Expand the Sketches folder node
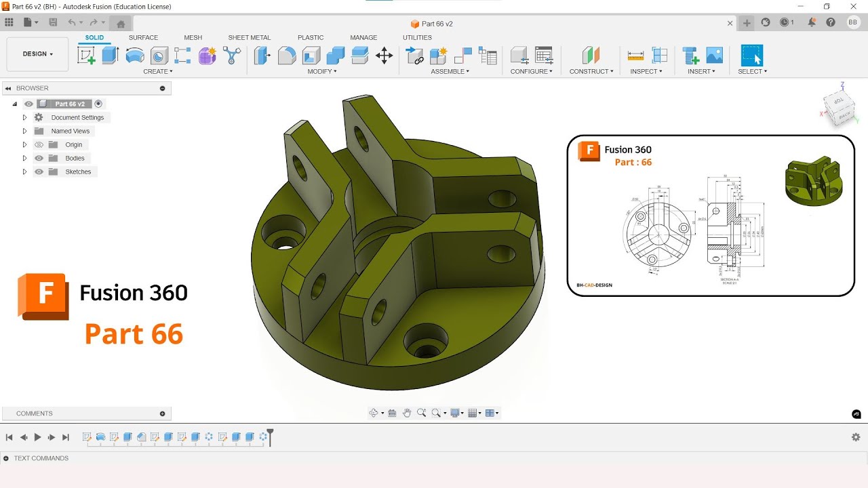This screenshot has width=868, height=488. point(24,171)
